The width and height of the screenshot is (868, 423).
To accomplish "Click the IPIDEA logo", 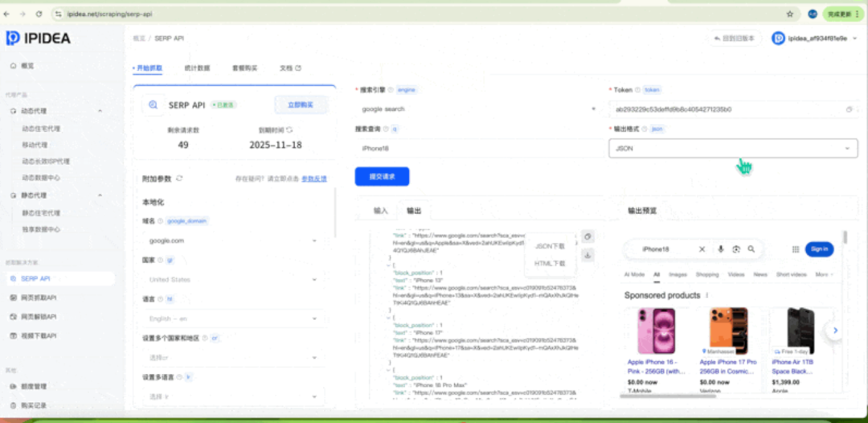I will [x=39, y=39].
